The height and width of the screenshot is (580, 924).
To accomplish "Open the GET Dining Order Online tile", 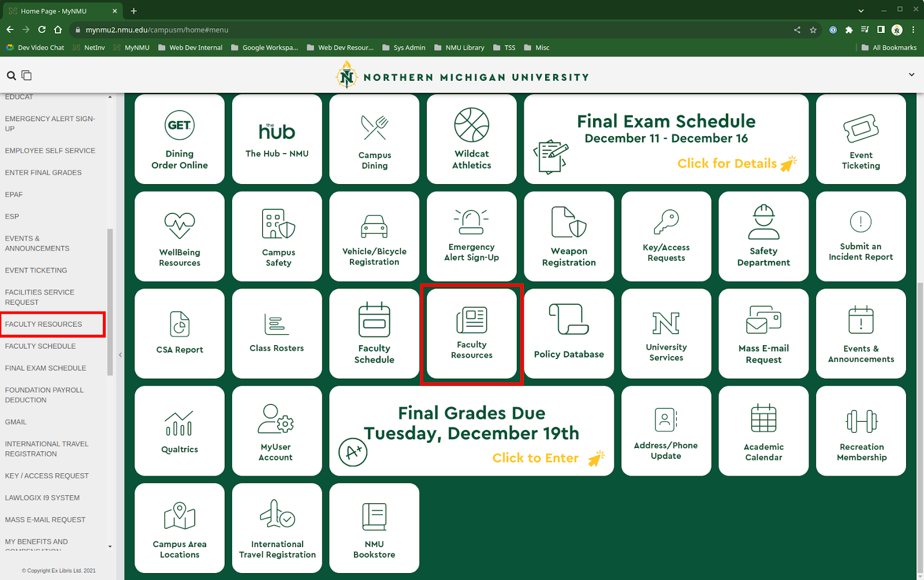I will point(180,139).
